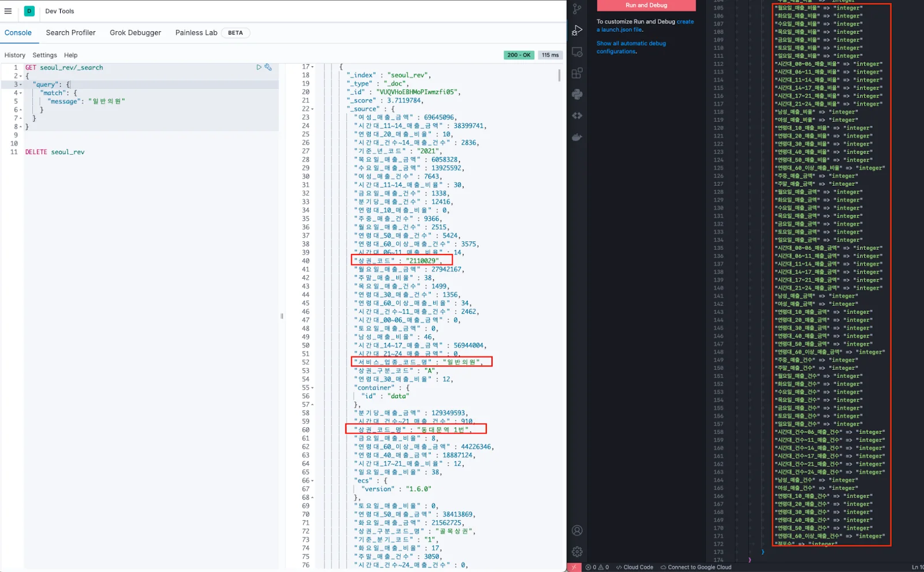Open the Manage gear icon in the activity bar

577,552
